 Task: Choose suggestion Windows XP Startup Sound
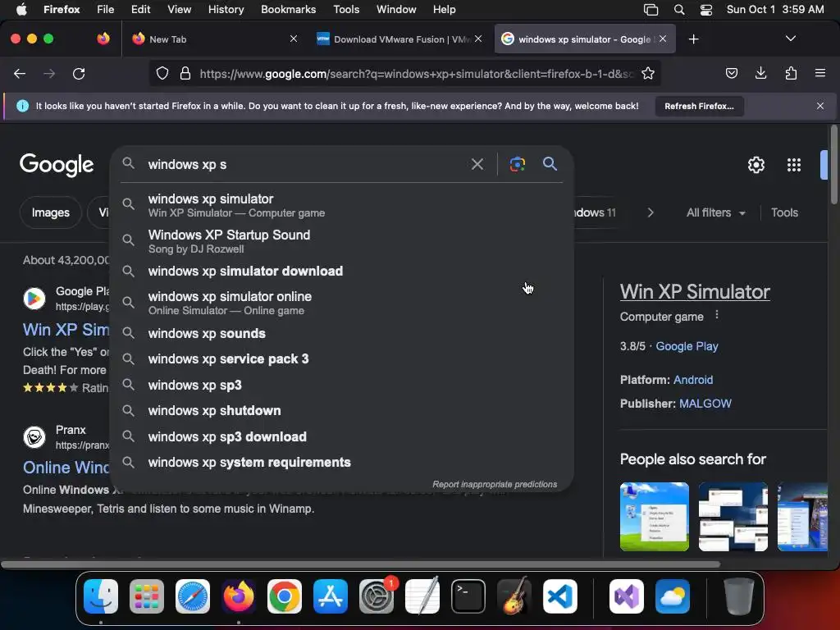[x=342, y=241]
